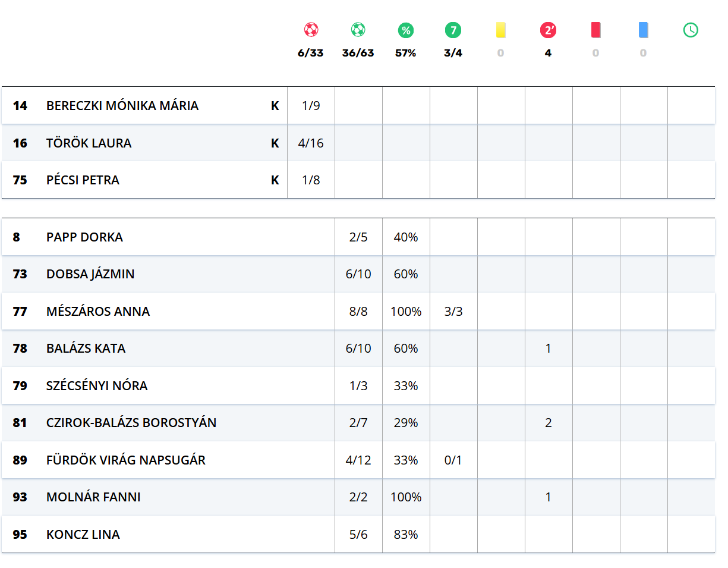Click Dobsa Jázmin's 6/10 goals cell
This screenshot has width=728, height=568.
358,274
